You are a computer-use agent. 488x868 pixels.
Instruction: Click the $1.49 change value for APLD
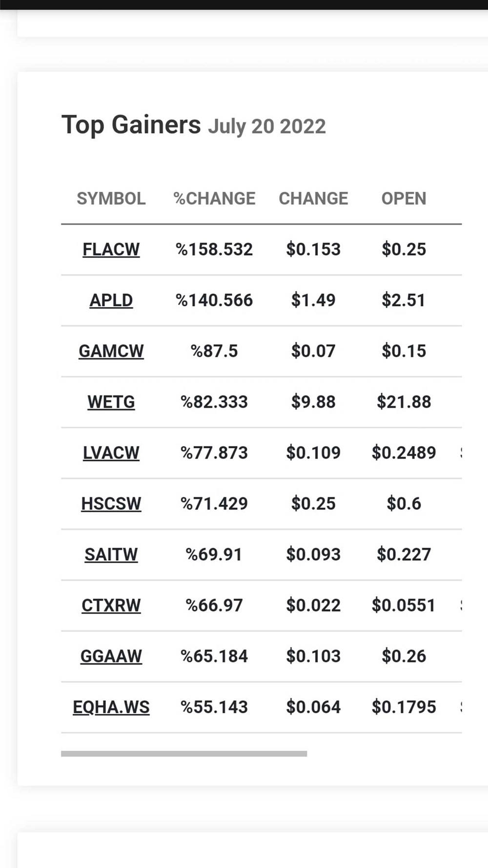coord(313,300)
